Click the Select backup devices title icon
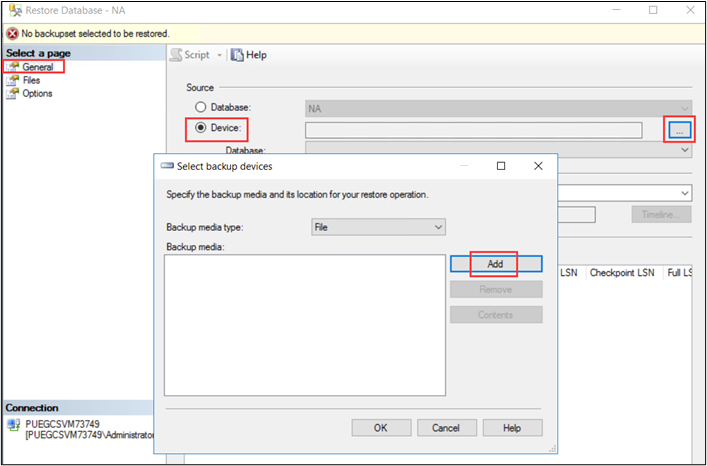The width and height of the screenshot is (707, 466). (167, 166)
